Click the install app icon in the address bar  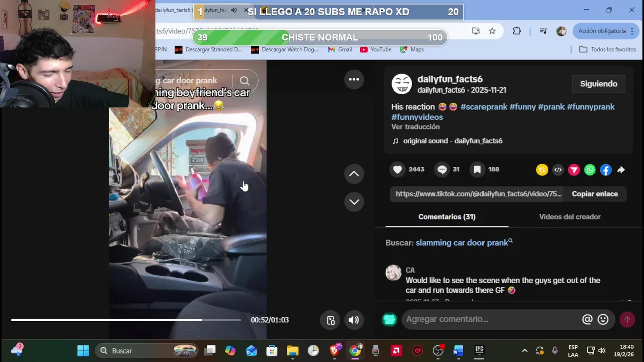(x=476, y=31)
